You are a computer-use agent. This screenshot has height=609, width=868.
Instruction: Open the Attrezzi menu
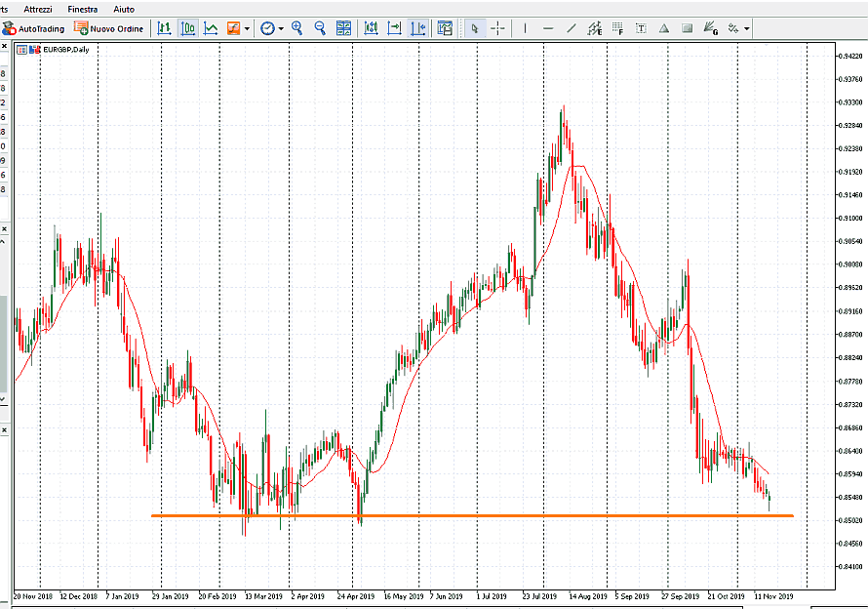tap(38, 8)
